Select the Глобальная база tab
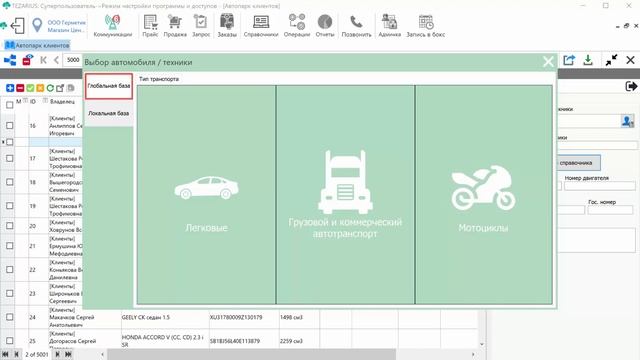 click(x=109, y=86)
